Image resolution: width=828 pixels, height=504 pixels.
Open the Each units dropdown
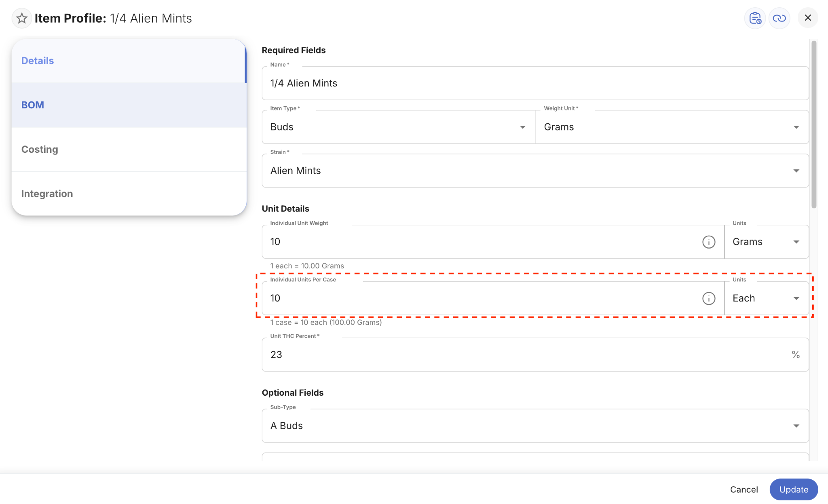pyautogui.click(x=767, y=298)
